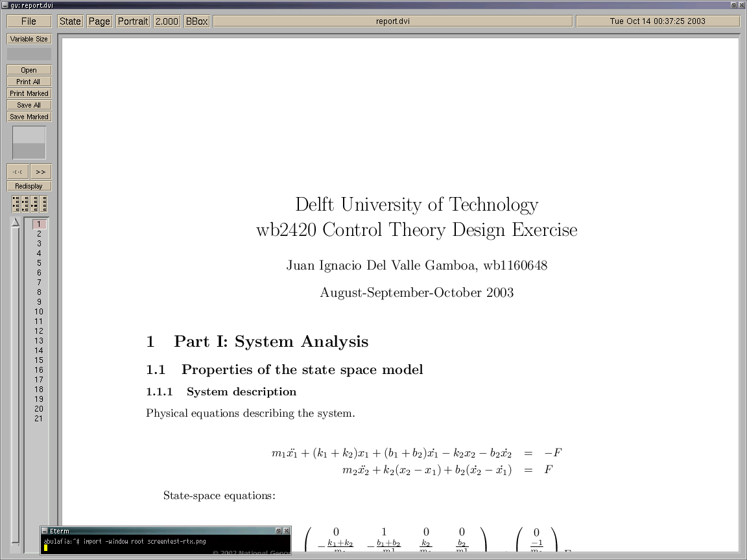Select page 7 in the page list
Viewport: 747px width, 560px height.
point(39,283)
